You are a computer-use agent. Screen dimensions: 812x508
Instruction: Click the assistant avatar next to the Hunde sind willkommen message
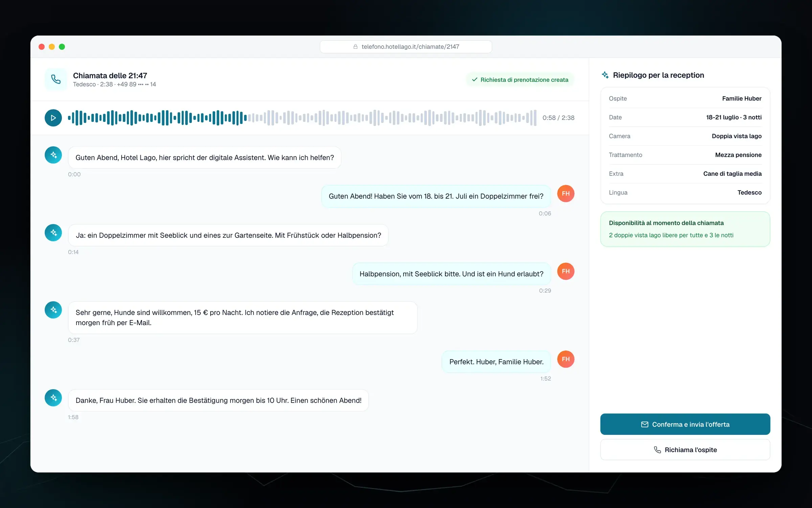[53, 310]
